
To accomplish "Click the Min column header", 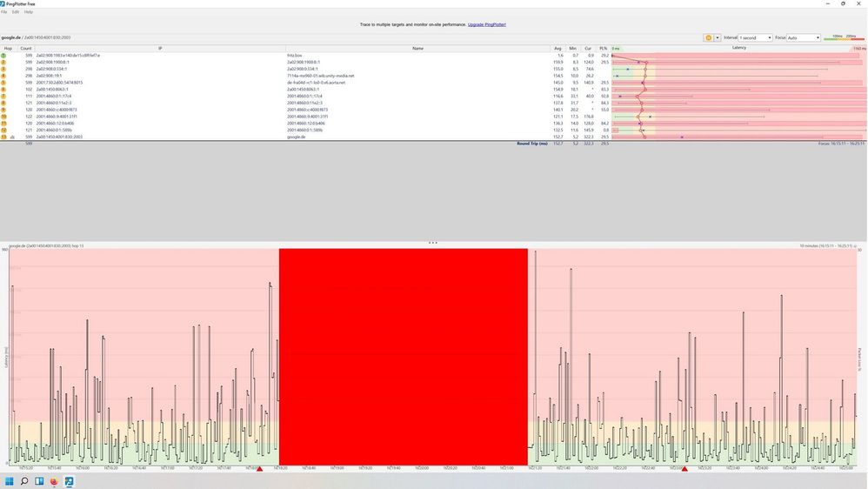I will pyautogui.click(x=572, y=48).
